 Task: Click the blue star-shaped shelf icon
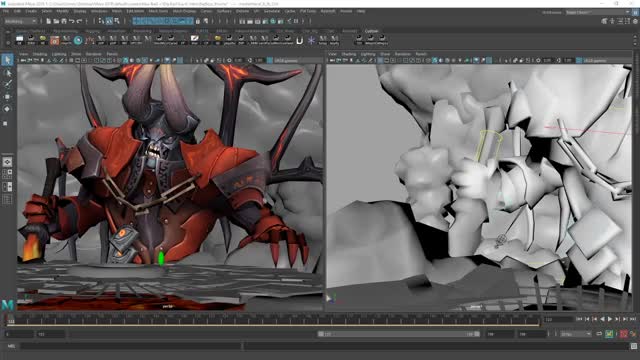311,40
